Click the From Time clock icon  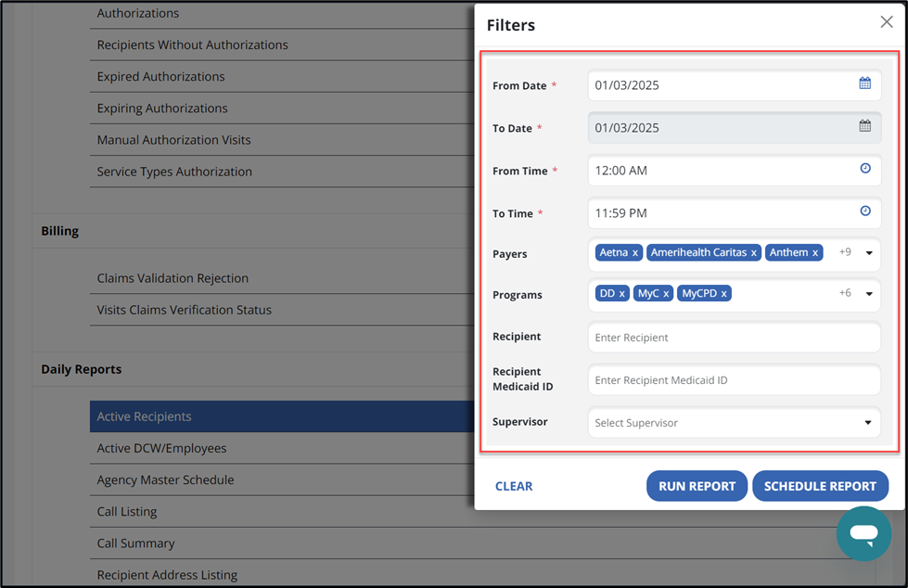coord(864,169)
